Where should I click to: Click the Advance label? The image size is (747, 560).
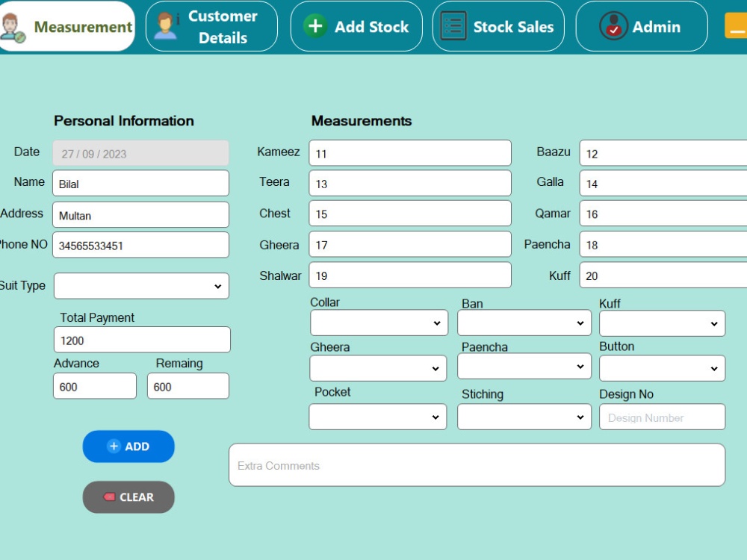coord(76,364)
